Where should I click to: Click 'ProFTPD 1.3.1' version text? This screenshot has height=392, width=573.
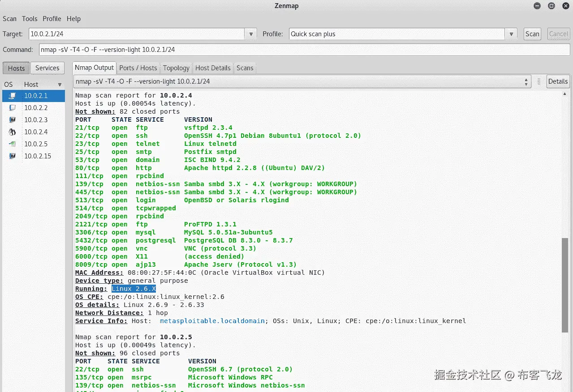(210, 224)
